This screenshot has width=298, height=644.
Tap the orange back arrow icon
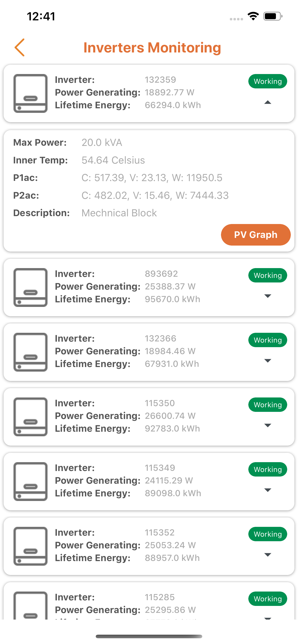19,47
